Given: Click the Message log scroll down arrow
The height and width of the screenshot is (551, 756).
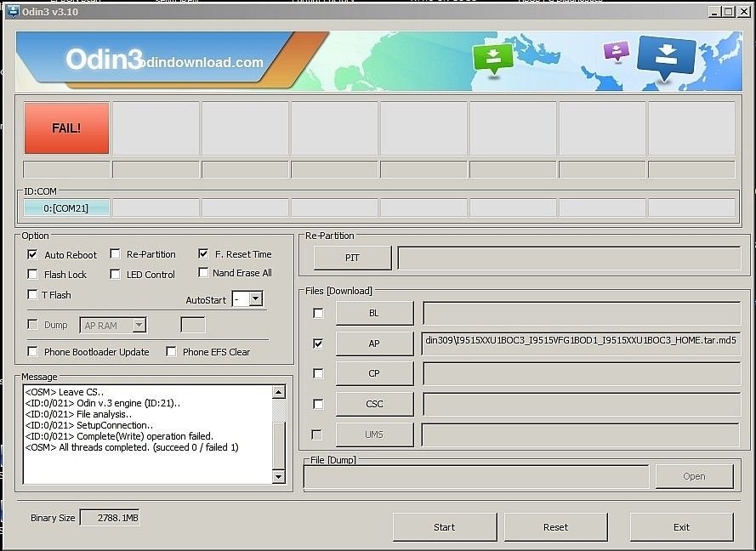Looking at the screenshot, I should 279,477.
